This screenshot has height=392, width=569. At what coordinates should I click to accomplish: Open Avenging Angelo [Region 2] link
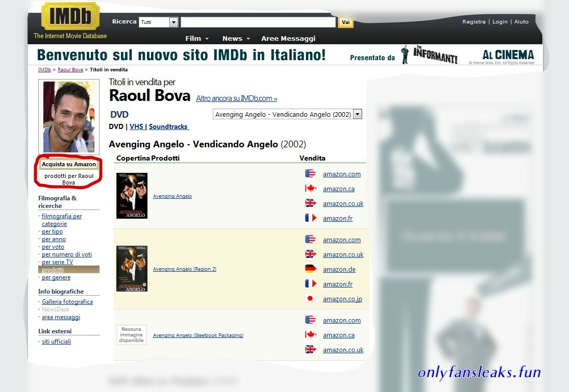click(184, 269)
